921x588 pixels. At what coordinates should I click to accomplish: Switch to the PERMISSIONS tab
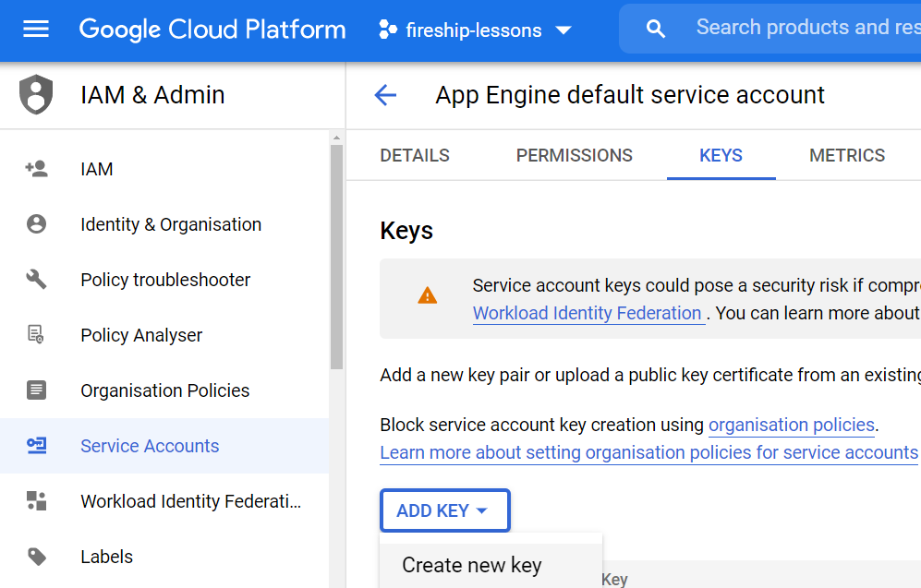point(574,155)
